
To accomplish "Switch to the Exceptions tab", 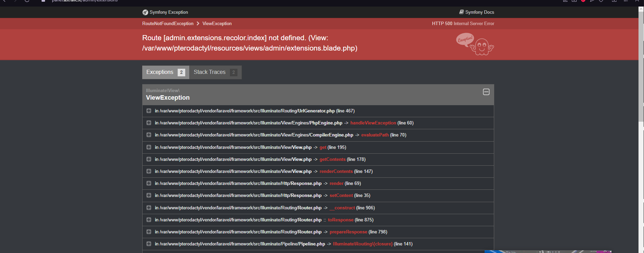I will tap(166, 72).
